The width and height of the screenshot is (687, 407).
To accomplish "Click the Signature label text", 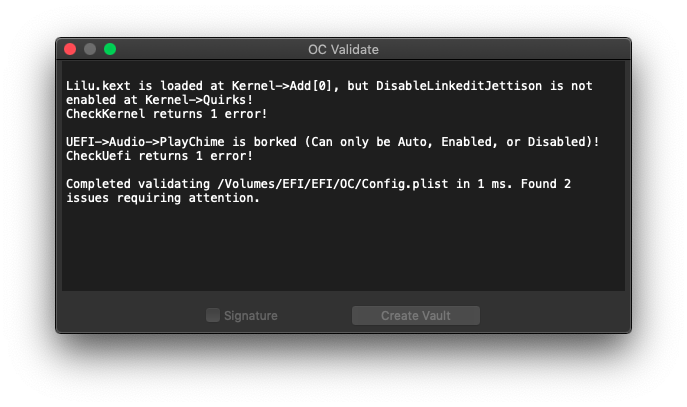I will coord(251,315).
